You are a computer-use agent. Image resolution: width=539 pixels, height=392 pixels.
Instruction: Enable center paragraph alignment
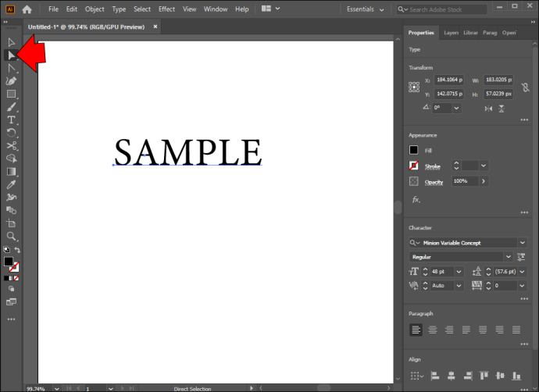(x=433, y=330)
